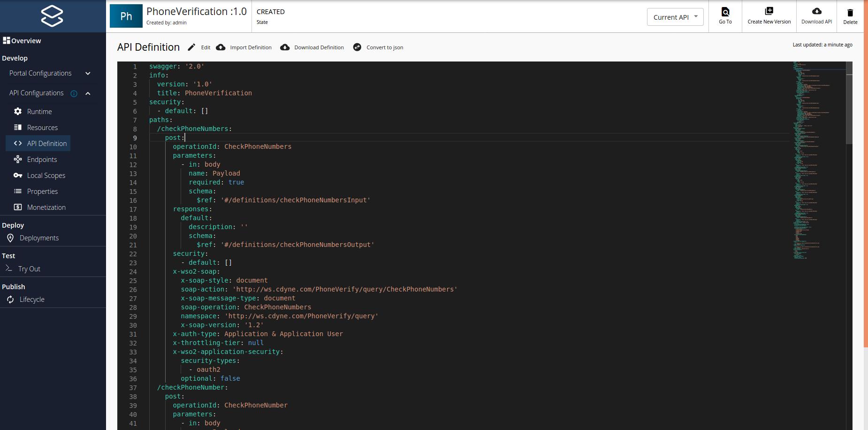Click the Download API button
This screenshot has height=430, width=868.
(x=816, y=15)
